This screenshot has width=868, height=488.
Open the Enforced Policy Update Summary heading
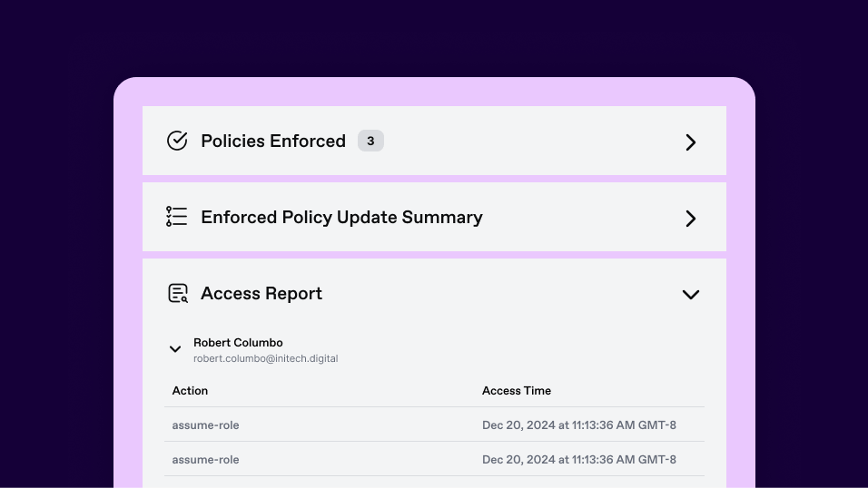341,217
